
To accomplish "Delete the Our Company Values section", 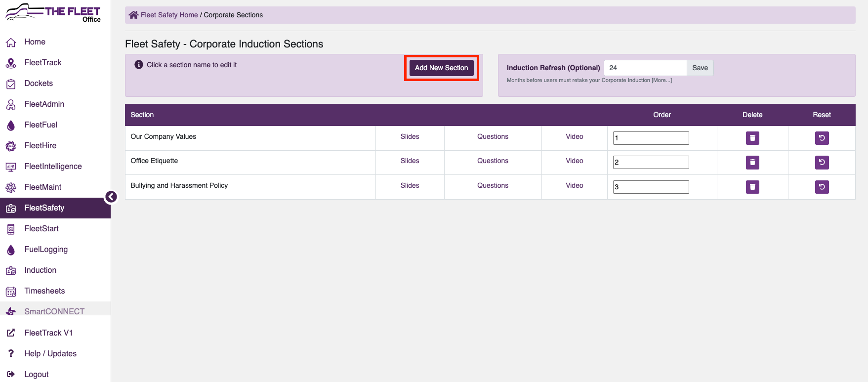I will (752, 138).
